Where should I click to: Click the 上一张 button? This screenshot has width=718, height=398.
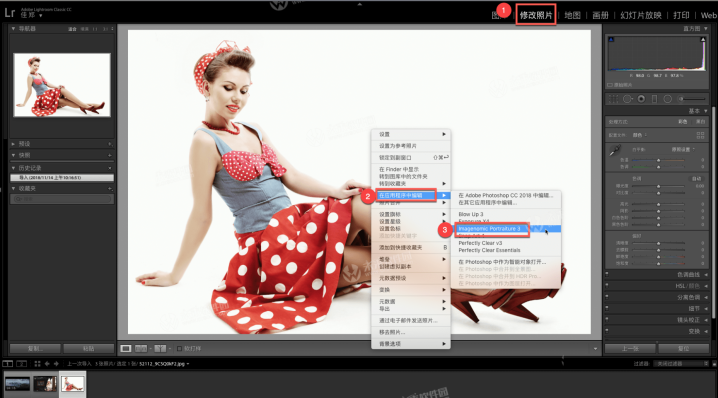pos(630,349)
